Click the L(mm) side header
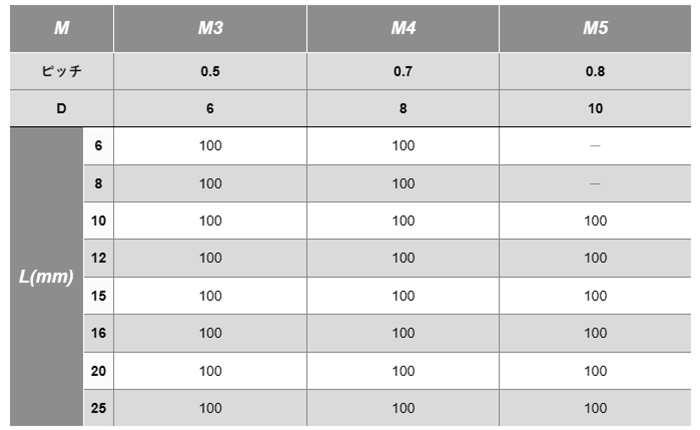Screen dimensions: 700x430 pyautogui.click(x=46, y=276)
